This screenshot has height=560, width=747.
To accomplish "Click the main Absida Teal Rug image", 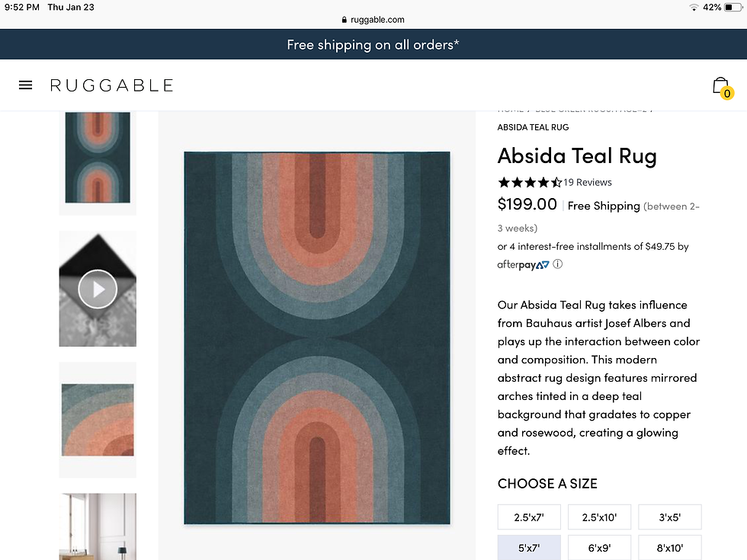I will point(316,338).
